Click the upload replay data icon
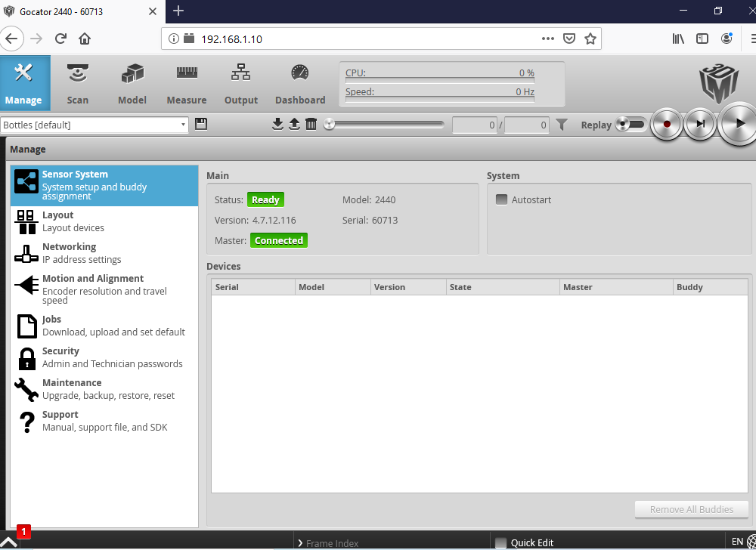The image size is (756, 550). [x=294, y=124]
